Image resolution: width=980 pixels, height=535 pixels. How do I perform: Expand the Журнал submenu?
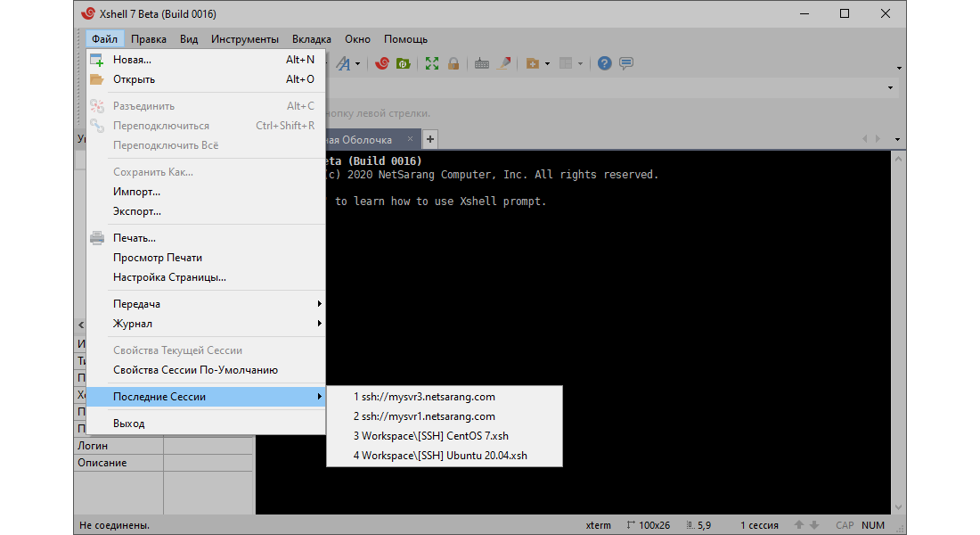[206, 324]
